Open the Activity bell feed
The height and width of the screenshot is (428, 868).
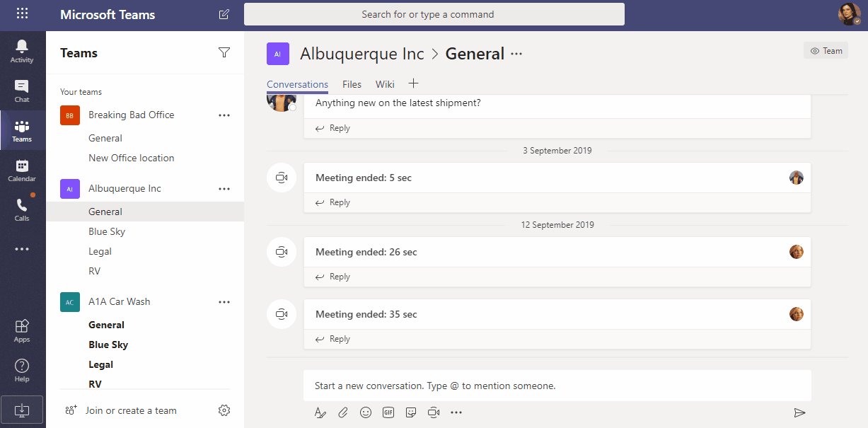pyautogui.click(x=22, y=51)
